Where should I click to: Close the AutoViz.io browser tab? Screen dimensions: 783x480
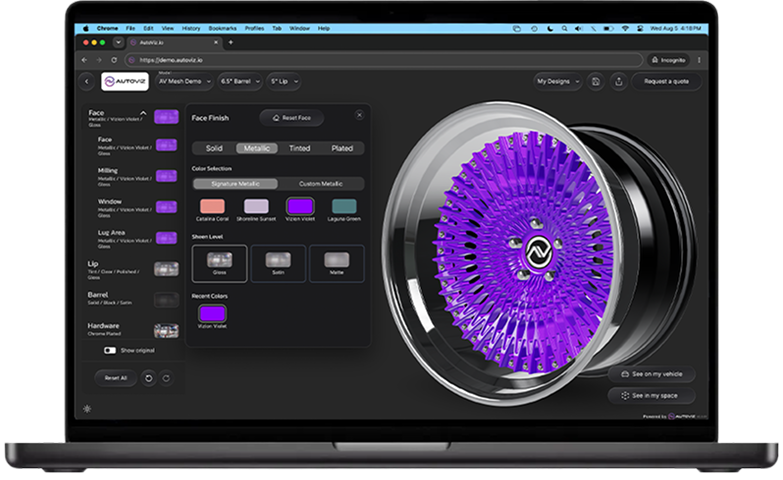coord(216,42)
